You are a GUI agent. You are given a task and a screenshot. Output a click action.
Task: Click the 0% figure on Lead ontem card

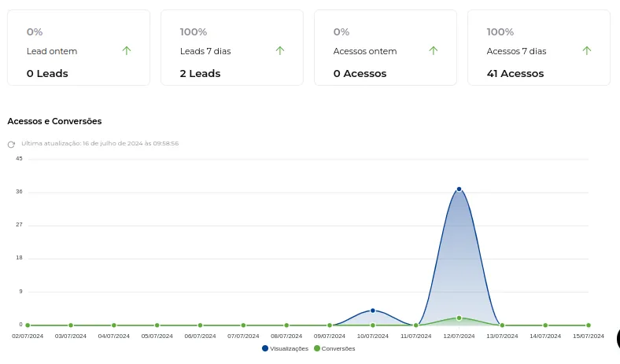click(35, 31)
